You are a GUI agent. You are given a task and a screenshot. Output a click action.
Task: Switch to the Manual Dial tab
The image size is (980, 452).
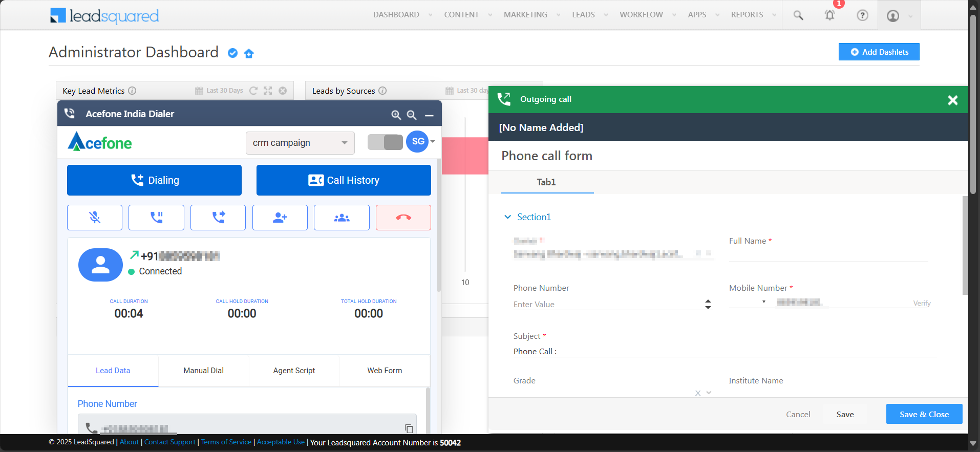click(x=204, y=371)
